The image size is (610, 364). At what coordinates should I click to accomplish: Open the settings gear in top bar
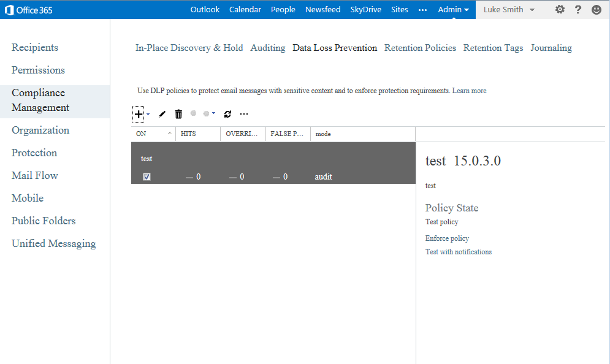click(x=560, y=10)
